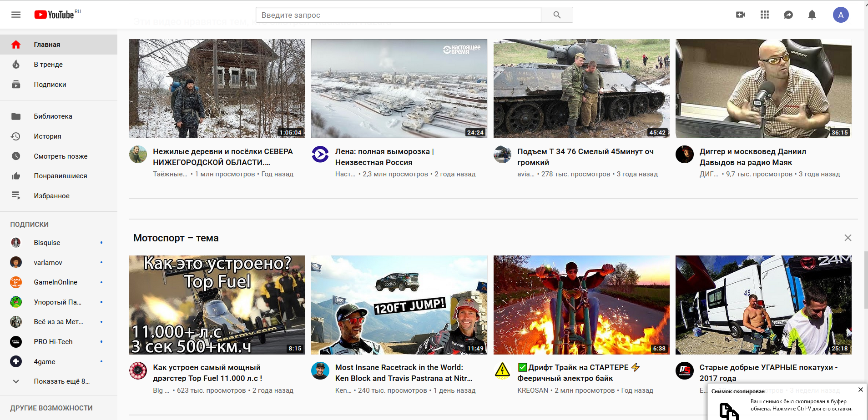
Task: Open Упоротый Па... subscription channel
Action: [59, 302]
